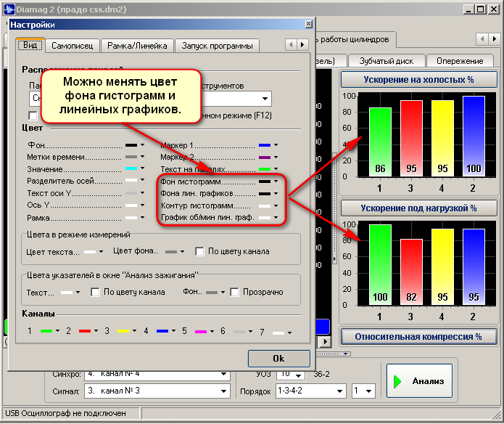
Task: Open the Опережение tab
Action: click(460, 61)
